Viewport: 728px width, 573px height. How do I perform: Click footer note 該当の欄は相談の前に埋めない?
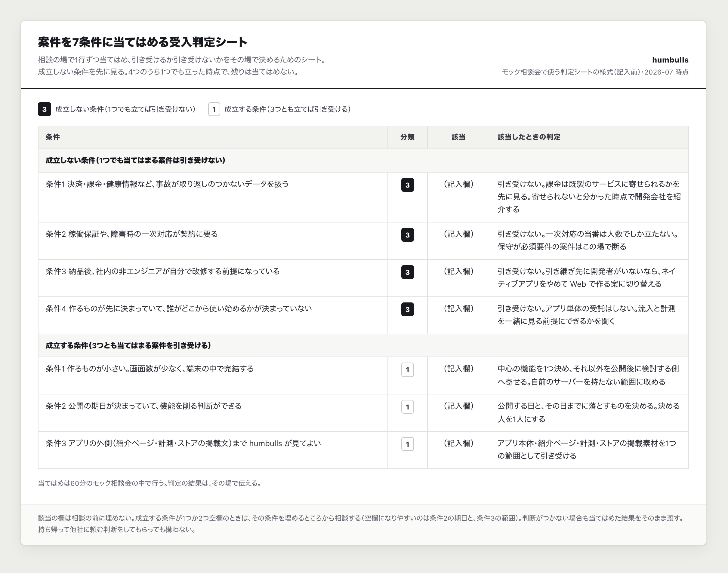coord(361,518)
